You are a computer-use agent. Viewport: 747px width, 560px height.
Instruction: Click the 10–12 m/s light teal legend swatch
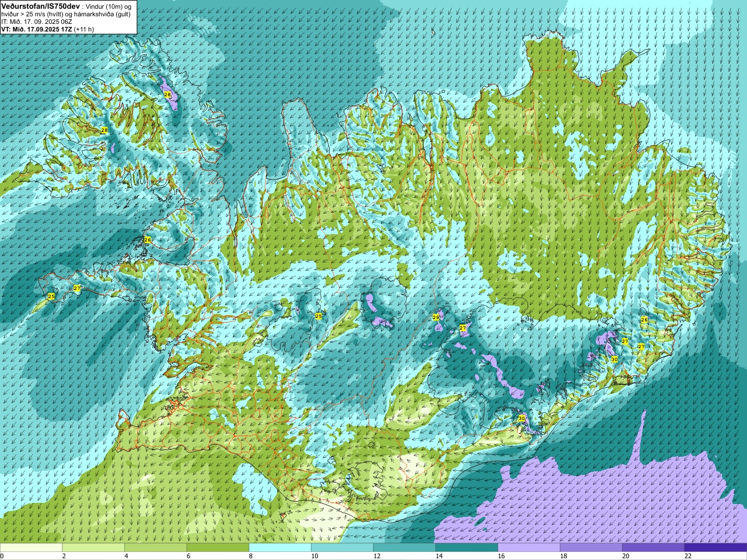342,547
